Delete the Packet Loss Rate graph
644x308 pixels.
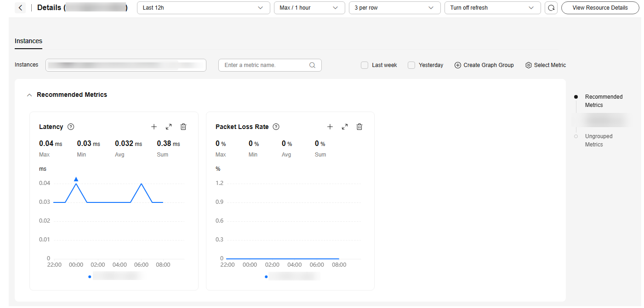click(x=359, y=127)
